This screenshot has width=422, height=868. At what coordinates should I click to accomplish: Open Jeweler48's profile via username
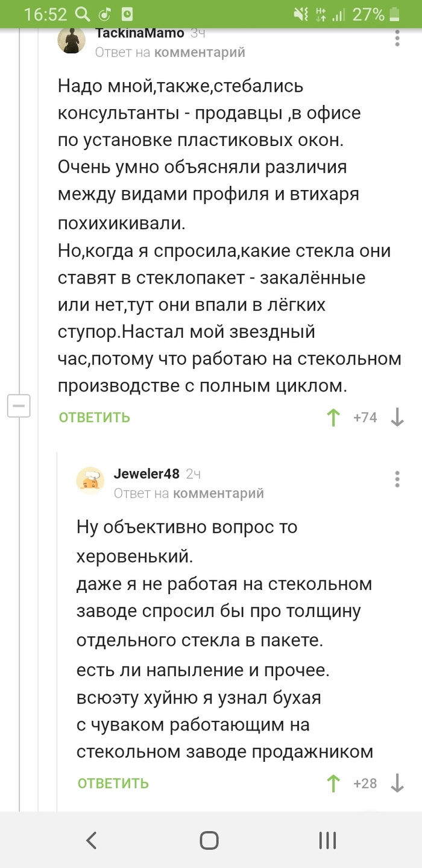(x=145, y=474)
